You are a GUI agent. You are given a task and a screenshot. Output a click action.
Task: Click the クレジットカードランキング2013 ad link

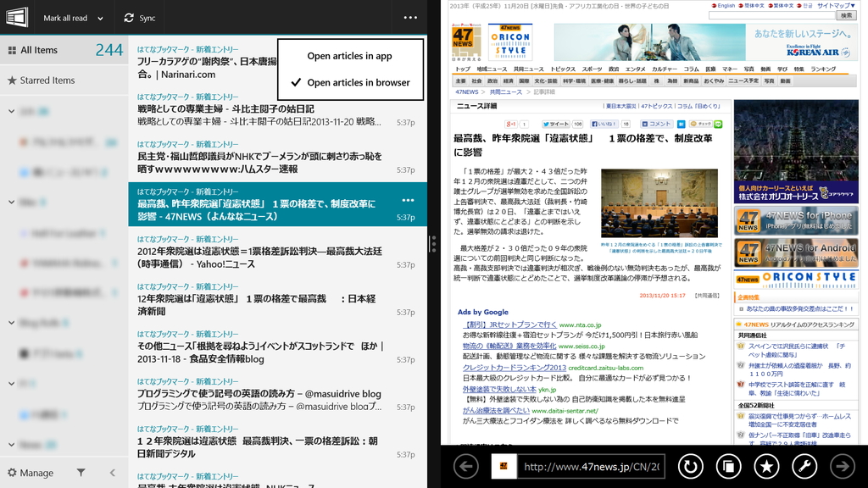tap(515, 368)
